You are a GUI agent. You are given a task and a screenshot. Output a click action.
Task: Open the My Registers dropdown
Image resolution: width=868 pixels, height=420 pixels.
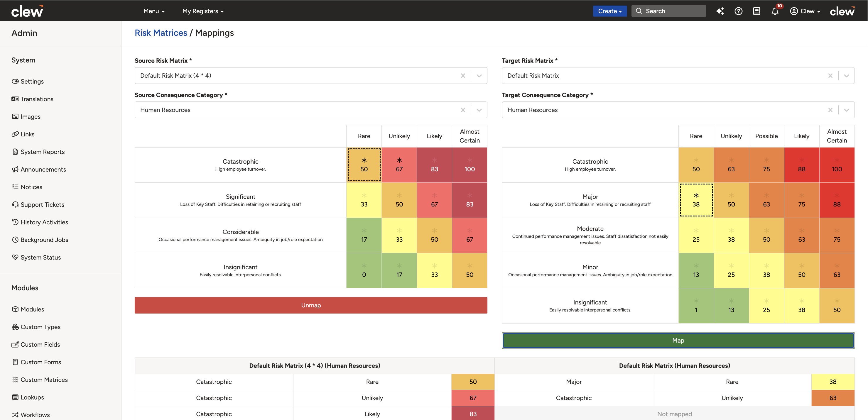click(203, 11)
